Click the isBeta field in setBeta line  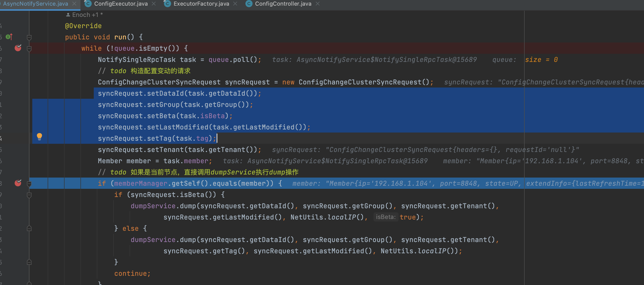coord(212,116)
